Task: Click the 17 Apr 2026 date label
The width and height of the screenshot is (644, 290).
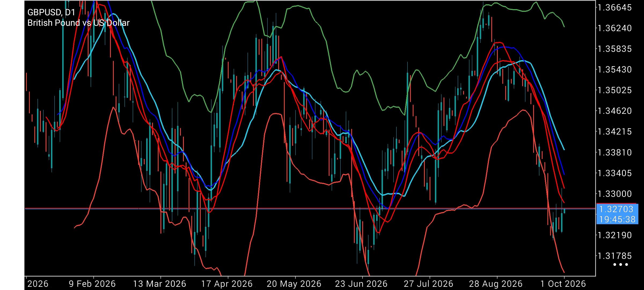Action: click(227, 284)
